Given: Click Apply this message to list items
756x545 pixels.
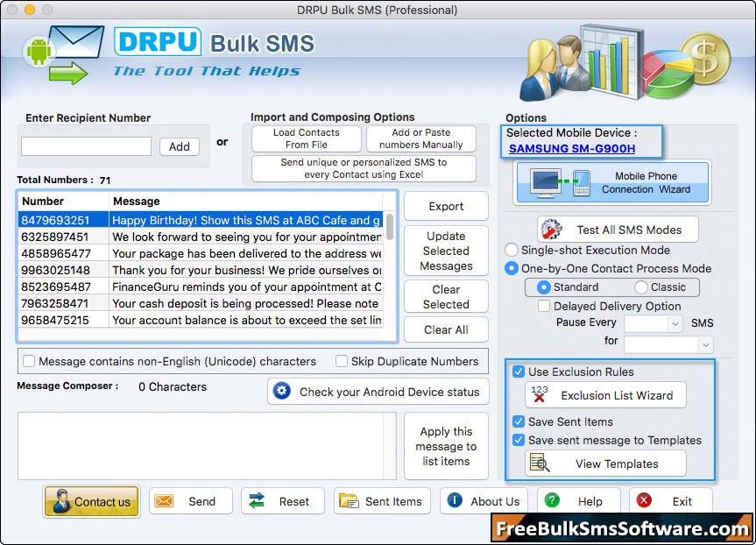Looking at the screenshot, I should pyautogui.click(x=446, y=446).
